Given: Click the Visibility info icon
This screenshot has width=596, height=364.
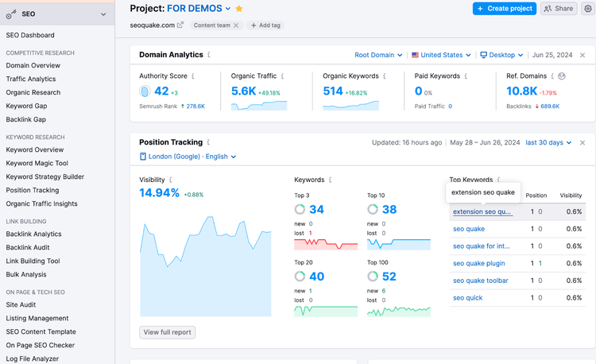Looking at the screenshot, I should coord(171,180).
